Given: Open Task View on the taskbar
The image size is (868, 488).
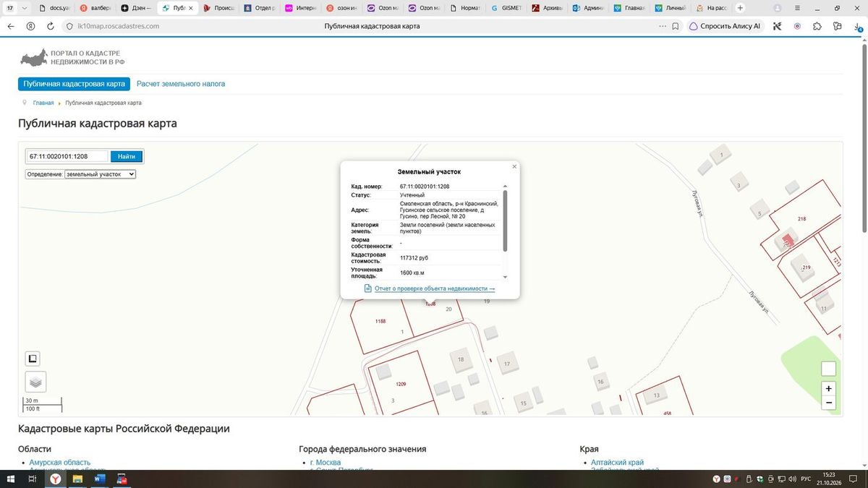Looking at the screenshot, I should click(x=33, y=479).
